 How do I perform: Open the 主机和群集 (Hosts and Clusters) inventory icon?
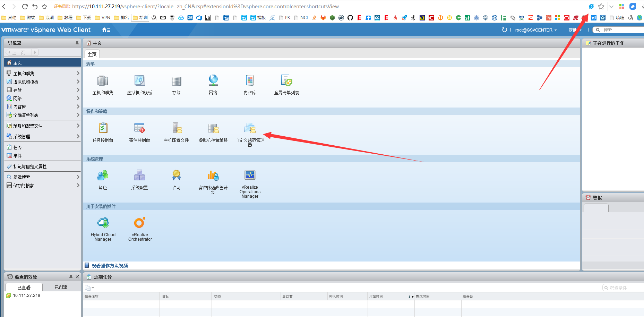click(103, 81)
